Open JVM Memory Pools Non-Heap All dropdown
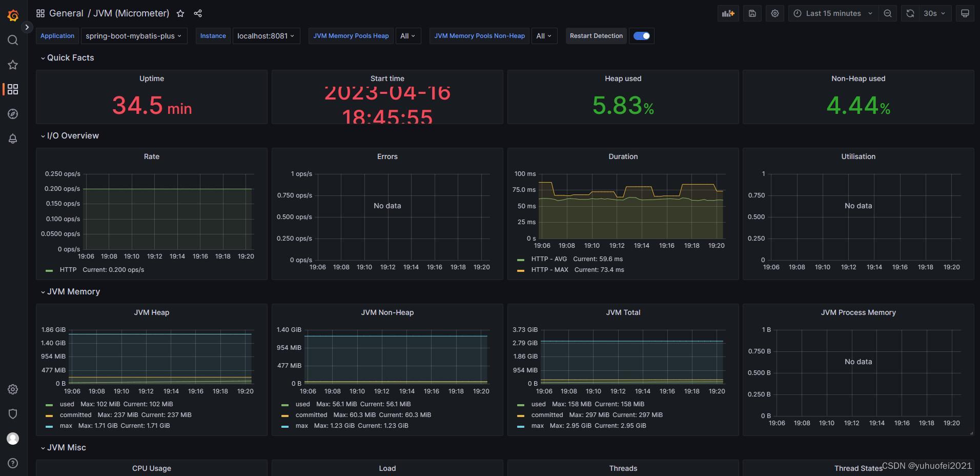The width and height of the screenshot is (980, 476). [544, 36]
